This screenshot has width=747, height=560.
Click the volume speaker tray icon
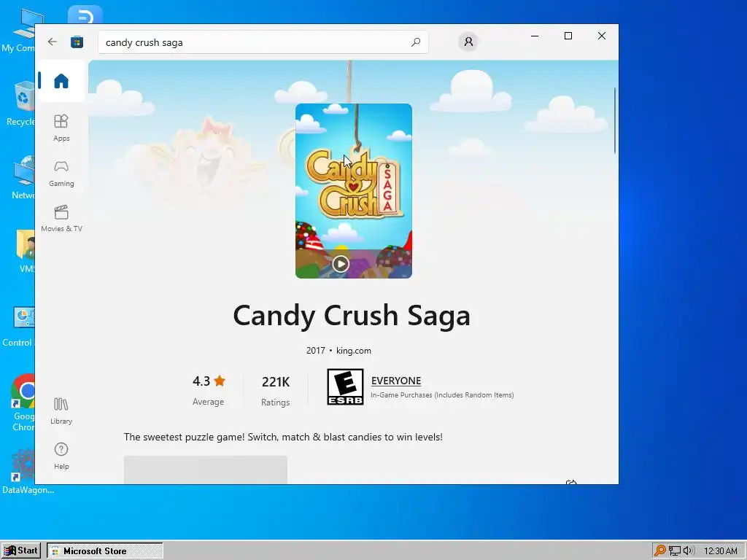(689, 551)
